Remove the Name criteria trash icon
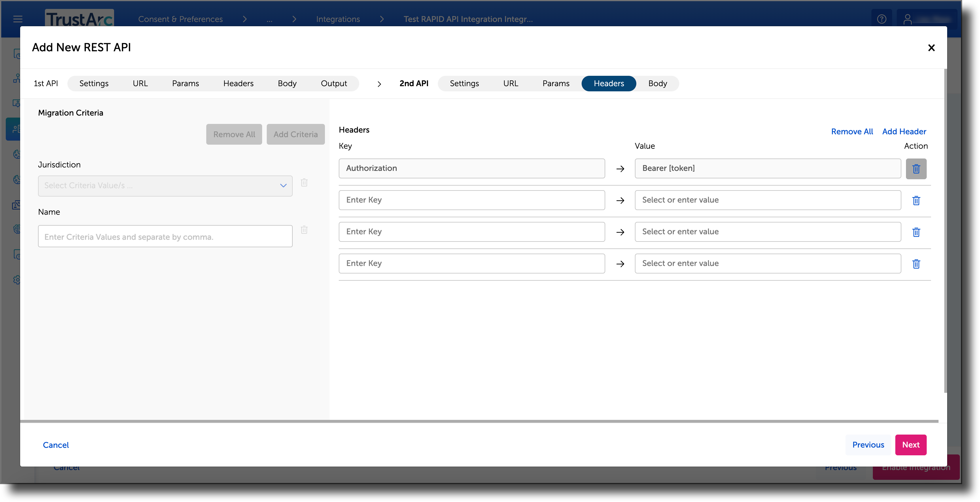The image size is (980, 502). pos(304,229)
